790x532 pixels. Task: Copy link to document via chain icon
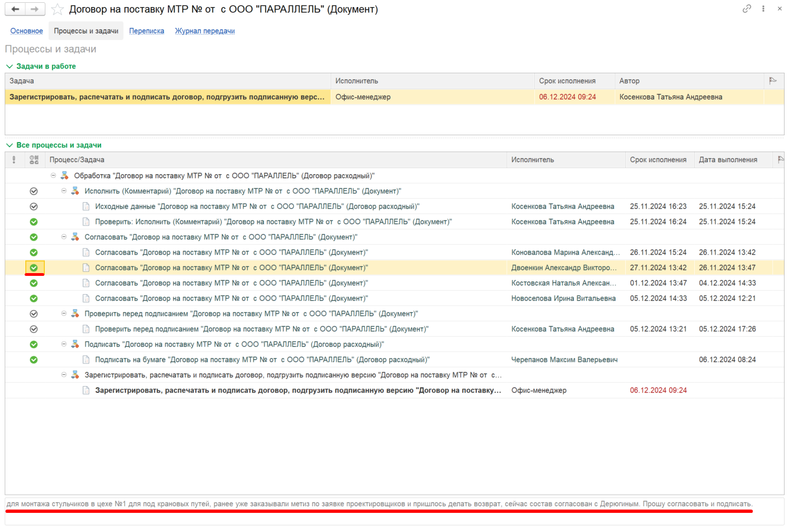click(747, 8)
